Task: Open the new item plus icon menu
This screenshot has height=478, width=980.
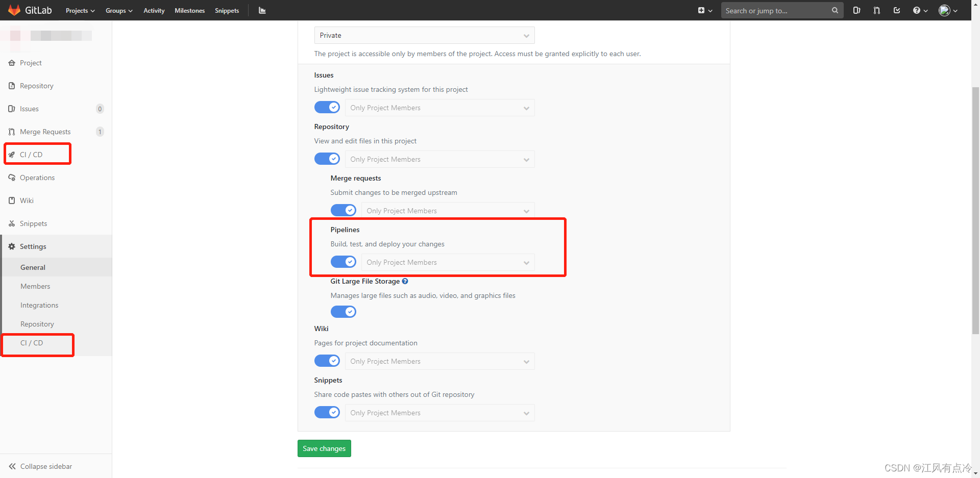Action: point(705,10)
